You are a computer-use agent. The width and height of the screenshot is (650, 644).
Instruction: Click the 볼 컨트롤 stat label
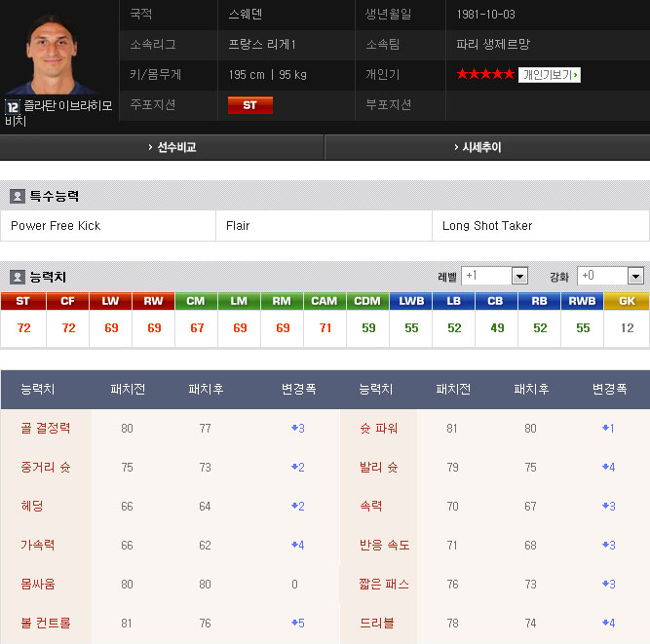coord(46,623)
